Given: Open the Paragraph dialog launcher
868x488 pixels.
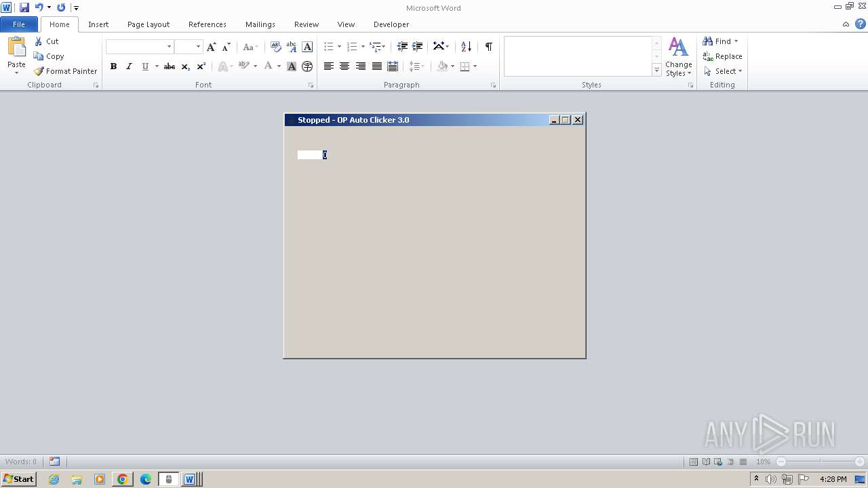Looking at the screenshot, I should [x=493, y=85].
